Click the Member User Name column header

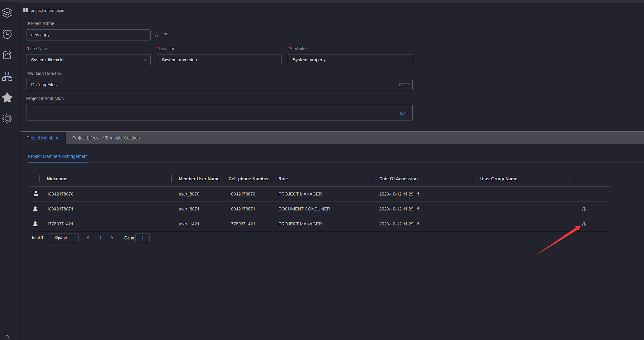click(x=199, y=179)
